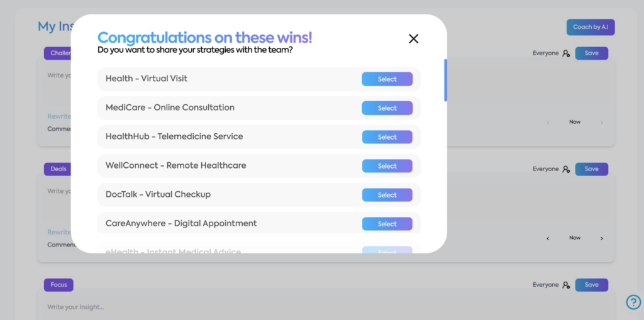Image resolution: width=644 pixels, height=320 pixels.
Task: Click the audience icon in Deals row
Action: (x=567, y=169)
